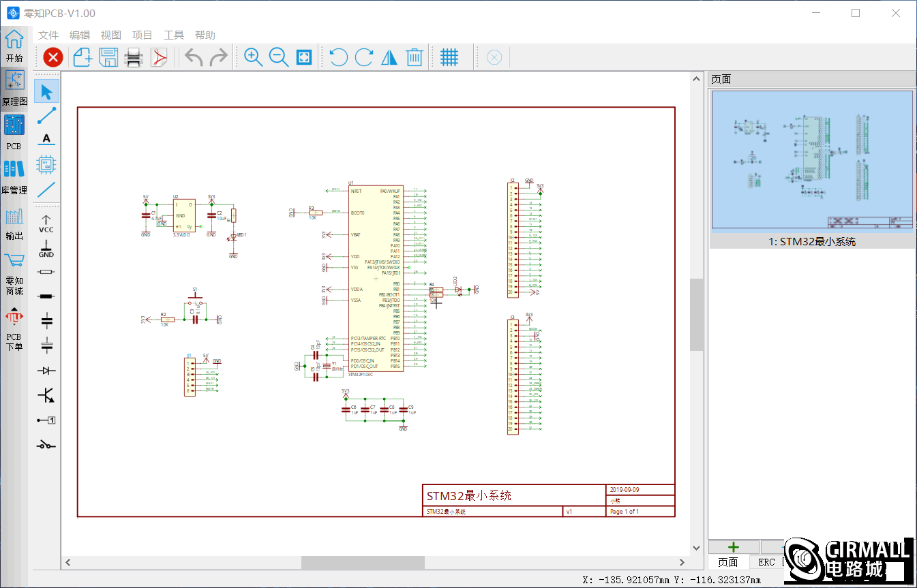Click the scroll down arrow of canvas
The image size is (917, 588).
click(696, 547)
